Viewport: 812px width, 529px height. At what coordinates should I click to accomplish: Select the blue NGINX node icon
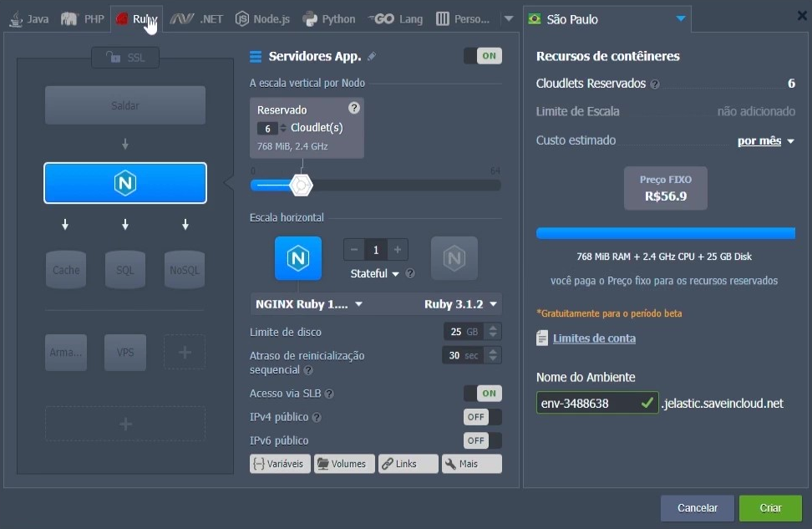point(298,258)
